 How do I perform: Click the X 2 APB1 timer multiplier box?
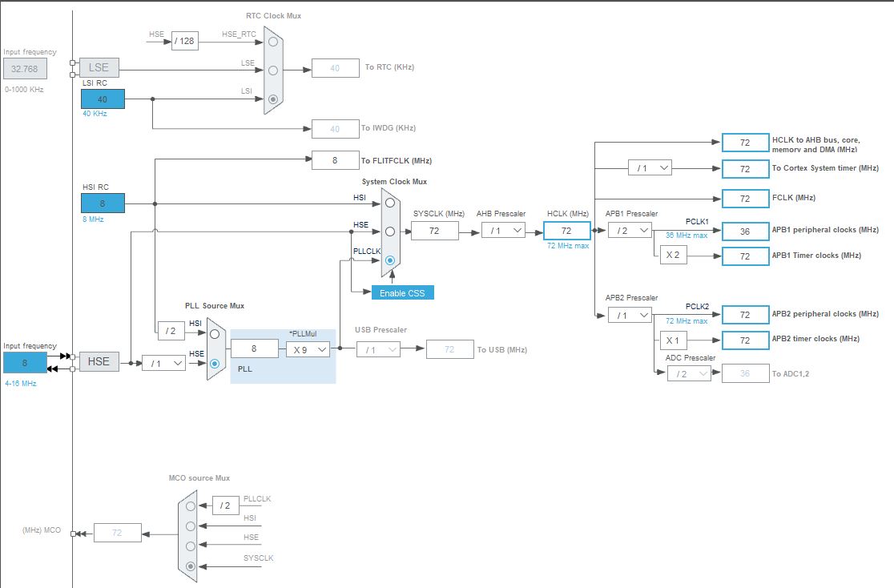point(674,255)
